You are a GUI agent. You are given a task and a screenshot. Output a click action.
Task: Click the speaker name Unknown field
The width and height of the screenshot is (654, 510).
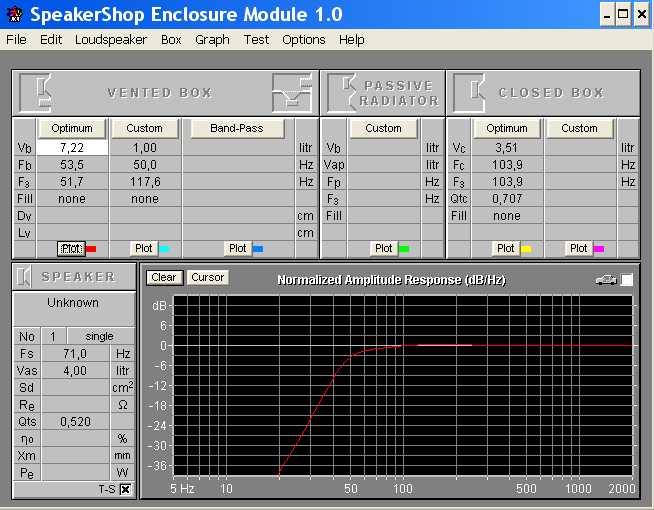click(73, 309)
